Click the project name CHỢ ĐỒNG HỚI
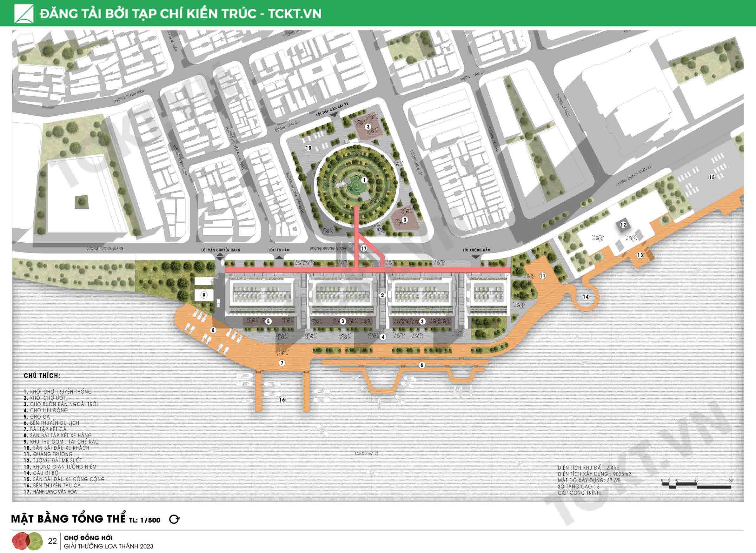This screenshot has width=756, height=553. tap(88, 538)
